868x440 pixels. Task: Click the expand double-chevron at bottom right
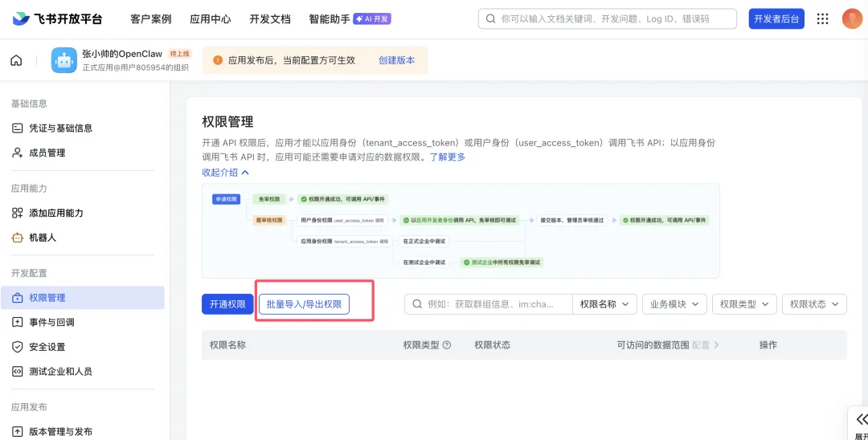[862, 419]
